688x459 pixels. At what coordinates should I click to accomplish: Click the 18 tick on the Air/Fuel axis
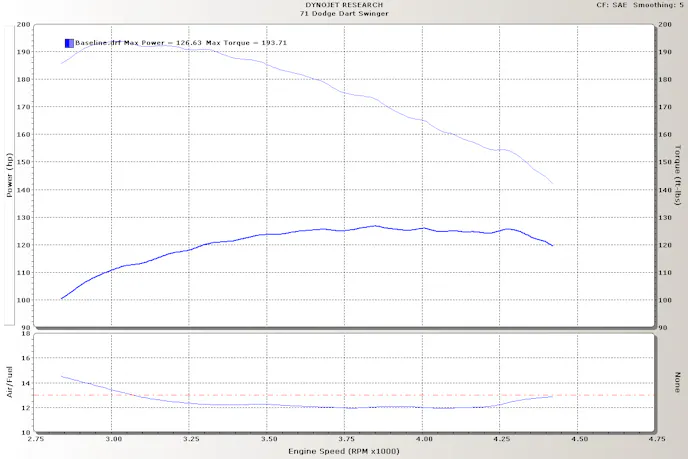pos(27,335)
